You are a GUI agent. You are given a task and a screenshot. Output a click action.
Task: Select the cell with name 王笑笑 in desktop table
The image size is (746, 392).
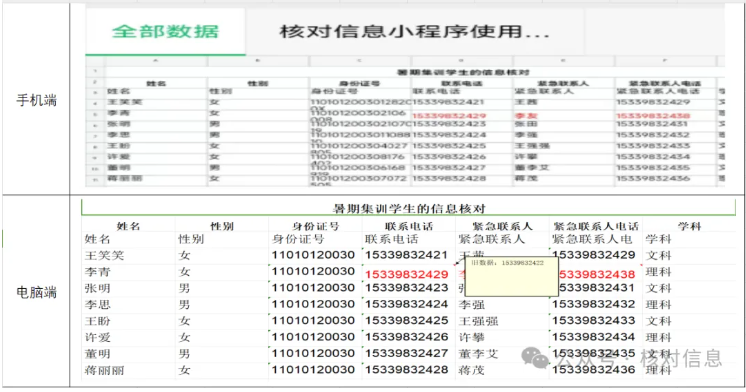coord(104,255)
